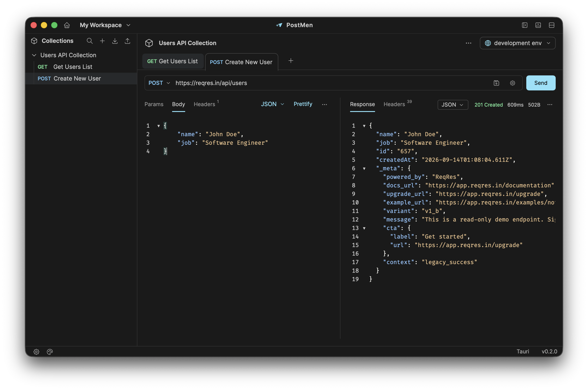Click the Tauri label in the status bar
The image size is (588, 390).
click(523, 351)
